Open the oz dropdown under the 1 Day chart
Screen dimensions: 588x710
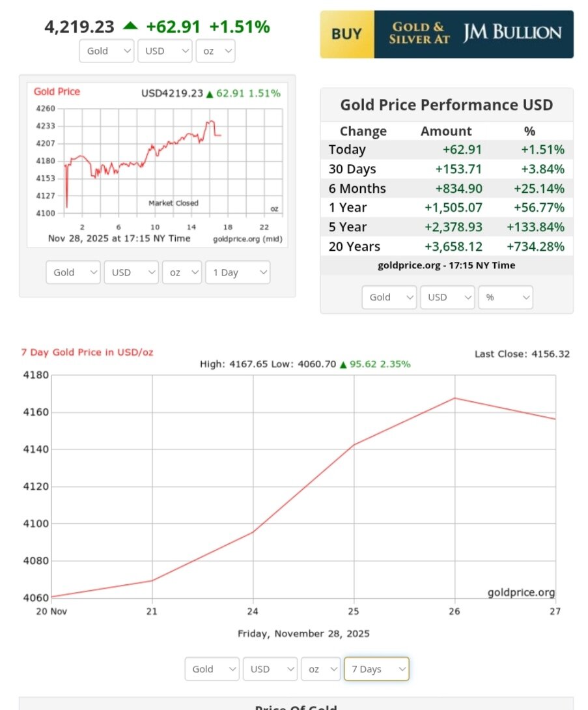(x=182, y=272)
